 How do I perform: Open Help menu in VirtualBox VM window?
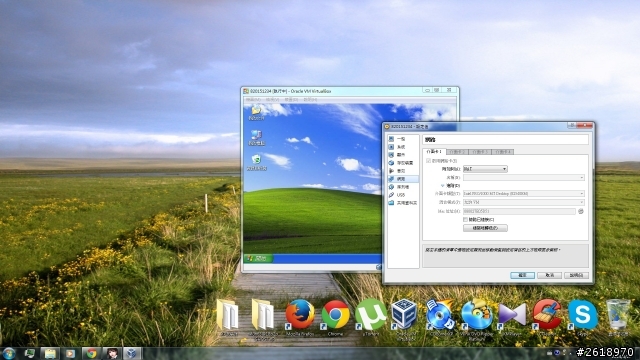310,100
